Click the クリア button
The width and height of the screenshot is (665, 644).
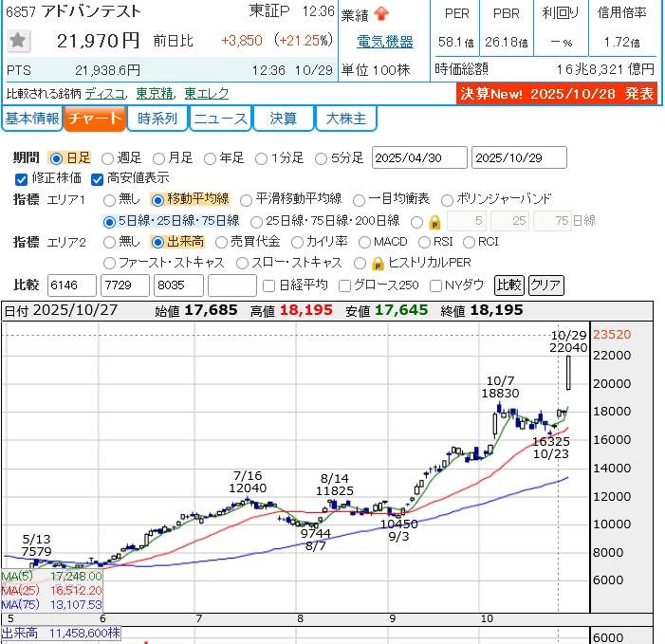pyautogui.click(x=546, y=285)
